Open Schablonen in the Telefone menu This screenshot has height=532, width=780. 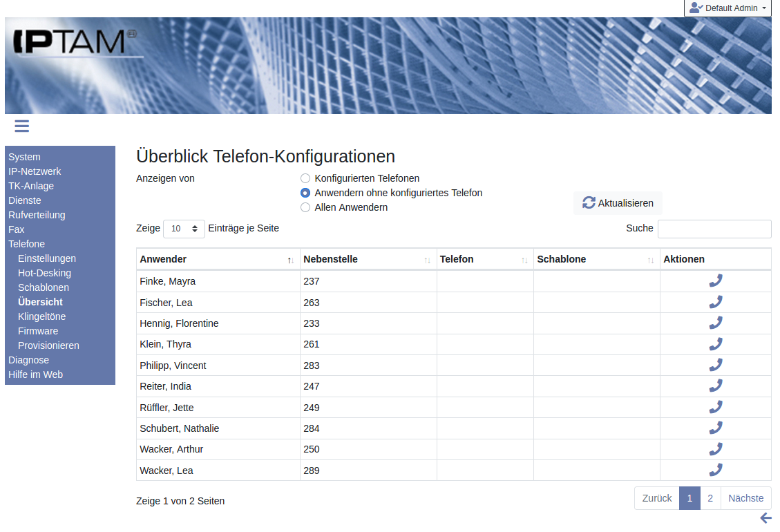(x=44, y=287)
